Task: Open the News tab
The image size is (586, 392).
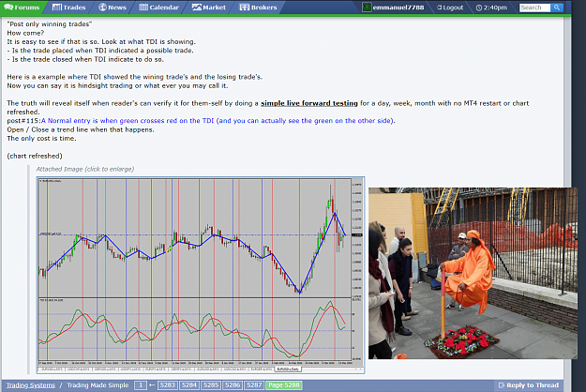Action: pos(113,8)
